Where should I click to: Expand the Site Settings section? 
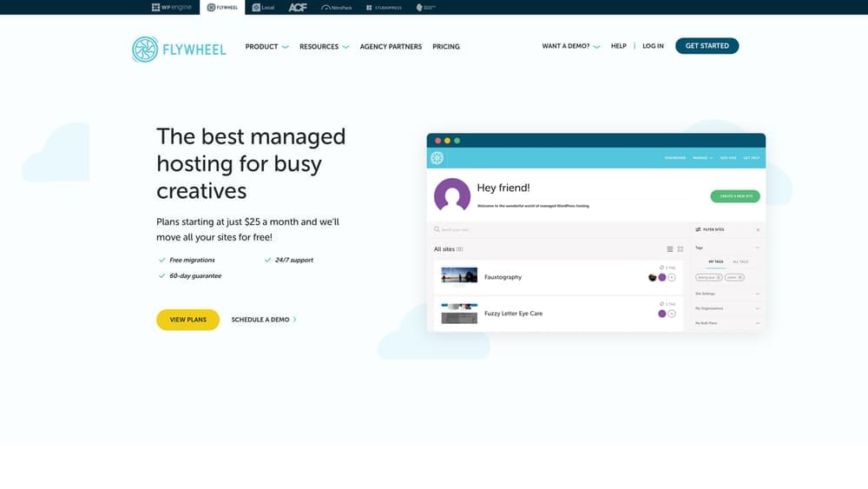[727, 294]
